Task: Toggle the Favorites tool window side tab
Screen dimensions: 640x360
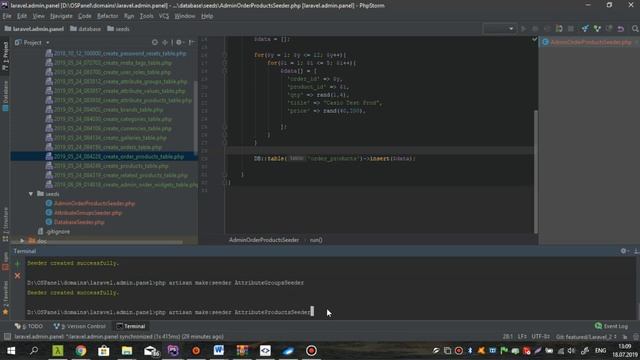Action: 5,298
